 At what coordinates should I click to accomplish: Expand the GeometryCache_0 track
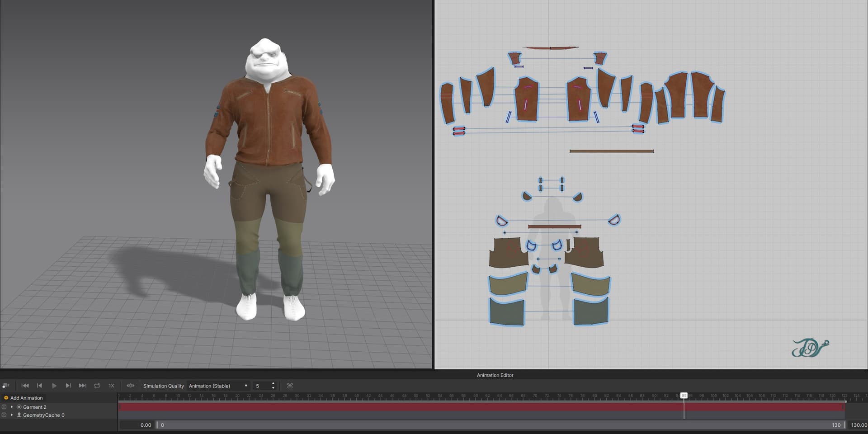[12, 415]
